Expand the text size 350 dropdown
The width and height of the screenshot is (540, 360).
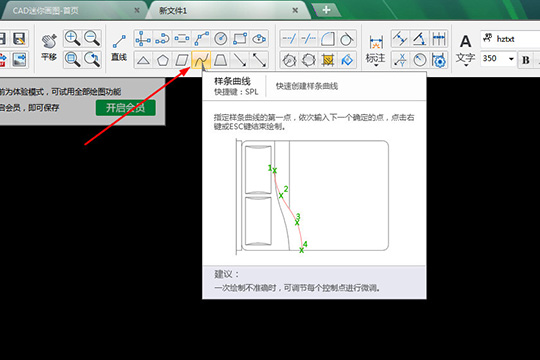[511, 59]
